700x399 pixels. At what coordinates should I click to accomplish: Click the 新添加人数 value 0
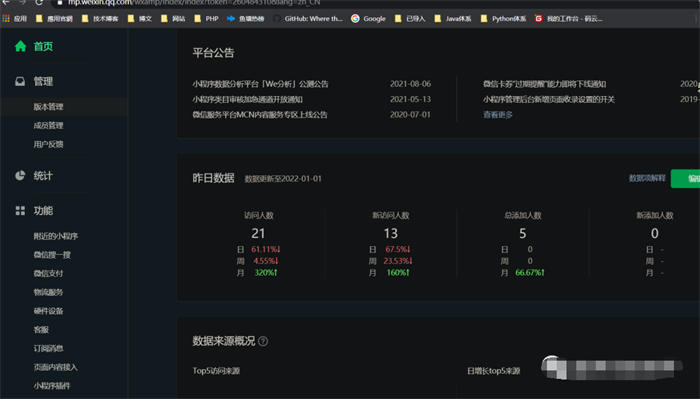tap(654, 233)
